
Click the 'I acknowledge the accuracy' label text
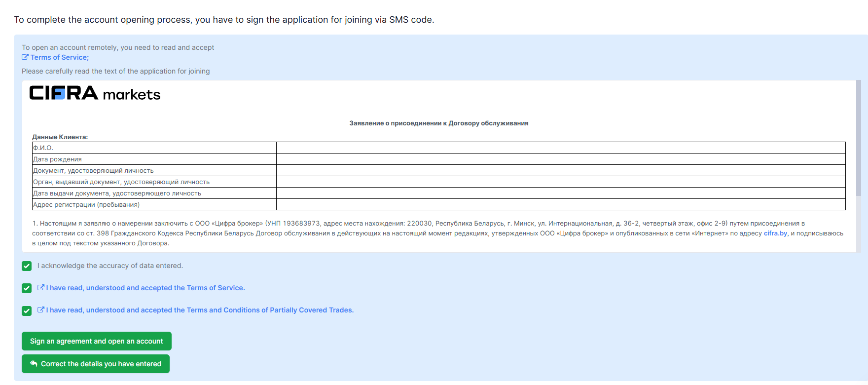[110, 266]
